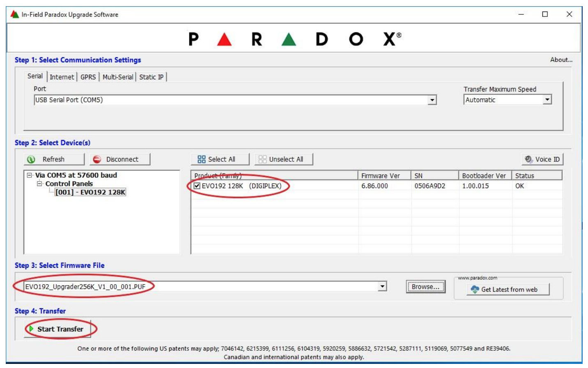Click the Firmware Ver column header
The image size is (588, 368).
[x=385, y=176]
